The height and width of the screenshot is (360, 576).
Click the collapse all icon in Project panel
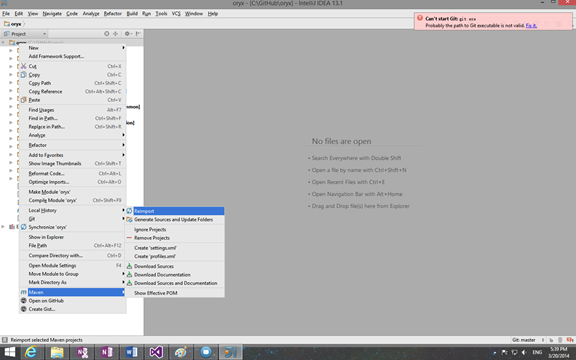(115, 33)
